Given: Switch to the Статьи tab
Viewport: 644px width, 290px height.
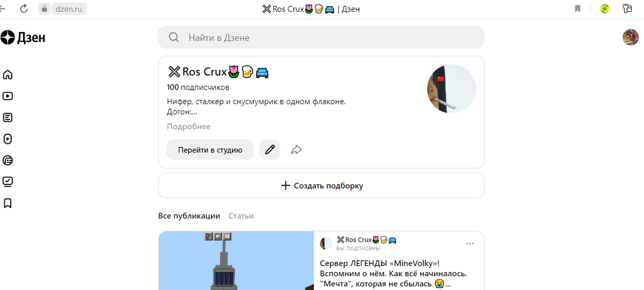Looking at the screenshot, I should pyautogui.click(x=241, y=215).
